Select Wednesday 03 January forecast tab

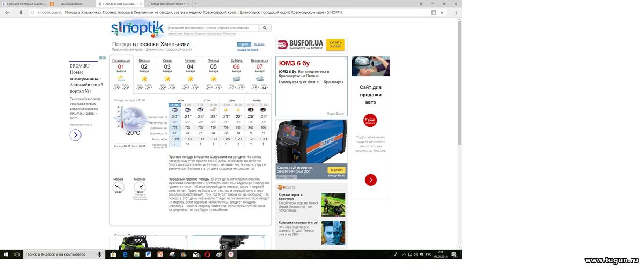point(167,74)
